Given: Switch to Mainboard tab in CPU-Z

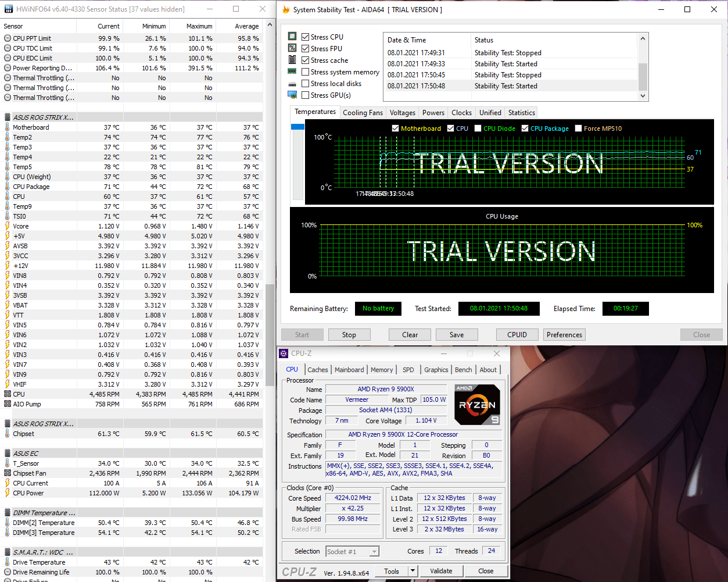Looking at the screenshot, I should click(349, 370).
